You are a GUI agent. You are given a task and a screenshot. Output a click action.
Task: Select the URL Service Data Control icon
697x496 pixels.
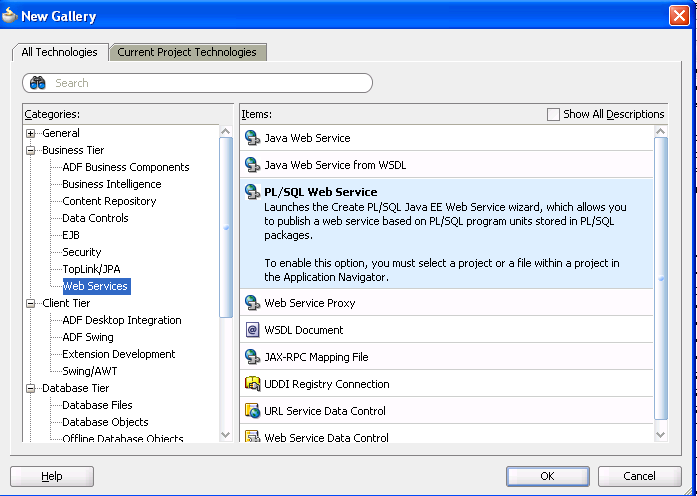(252, 411)
